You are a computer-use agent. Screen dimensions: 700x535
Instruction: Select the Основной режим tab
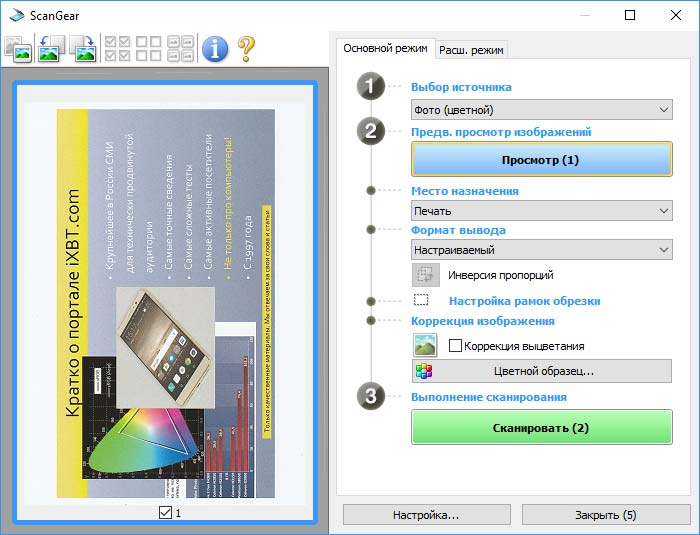[385, 48]
